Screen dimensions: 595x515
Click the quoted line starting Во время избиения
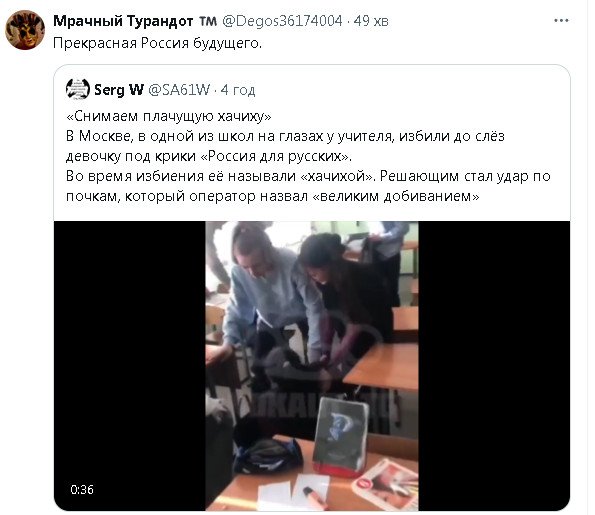tap(308, 176)
